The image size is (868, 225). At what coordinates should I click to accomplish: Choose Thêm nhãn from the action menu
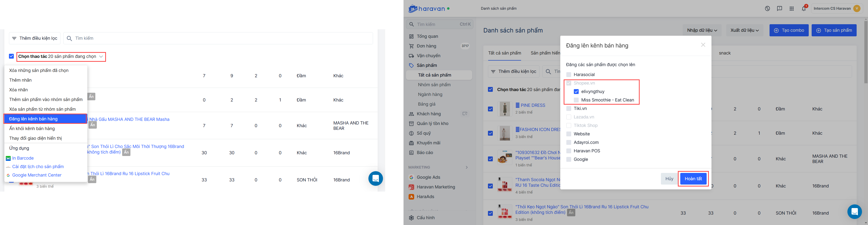coord(21,80)
